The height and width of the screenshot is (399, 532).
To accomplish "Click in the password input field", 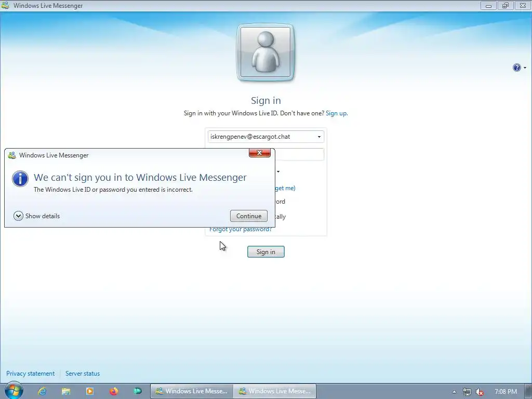I will tap(299, 154).
